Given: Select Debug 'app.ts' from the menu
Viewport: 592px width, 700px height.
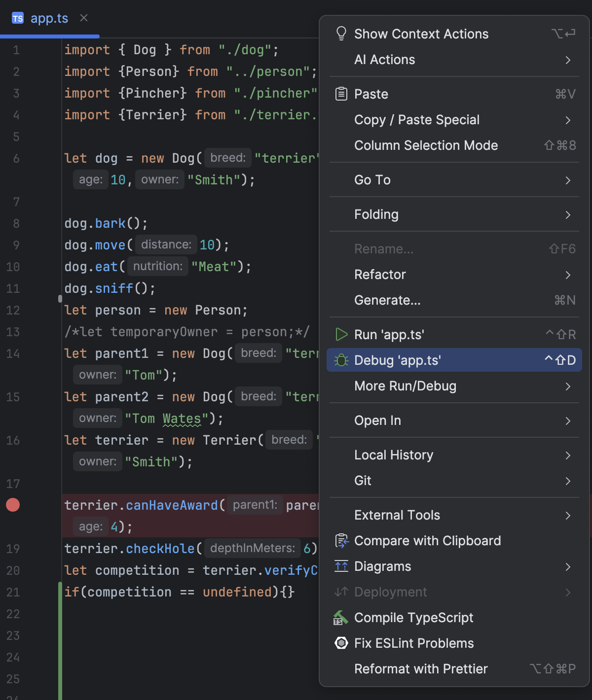Looking at the screenshot, I should [398, 360].
